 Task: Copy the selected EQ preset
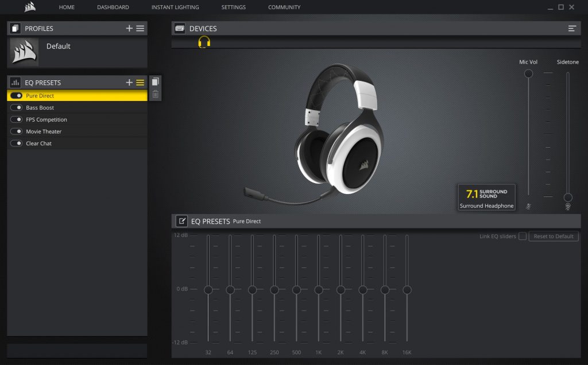point(155,82)
